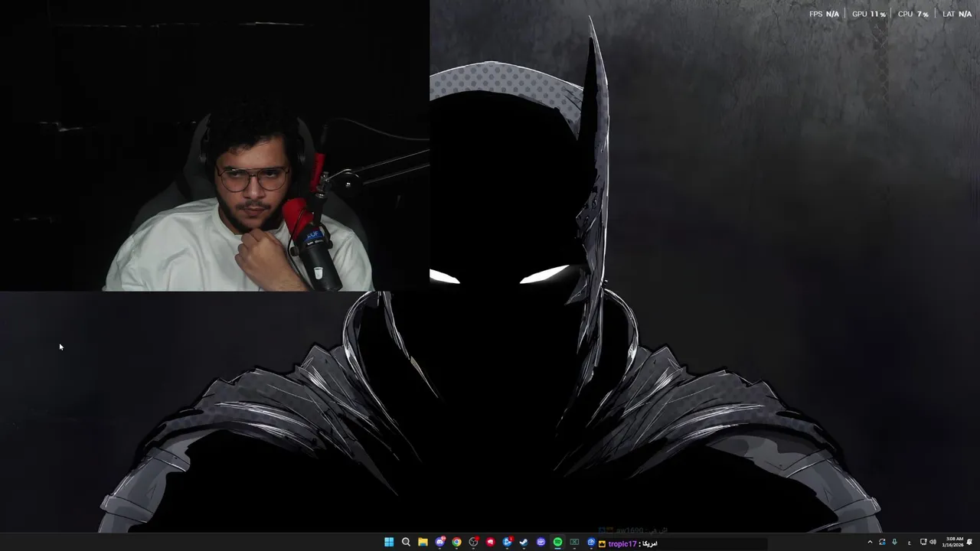
Task: Open the Windows Start menu
Action: (x=389, y=543)
